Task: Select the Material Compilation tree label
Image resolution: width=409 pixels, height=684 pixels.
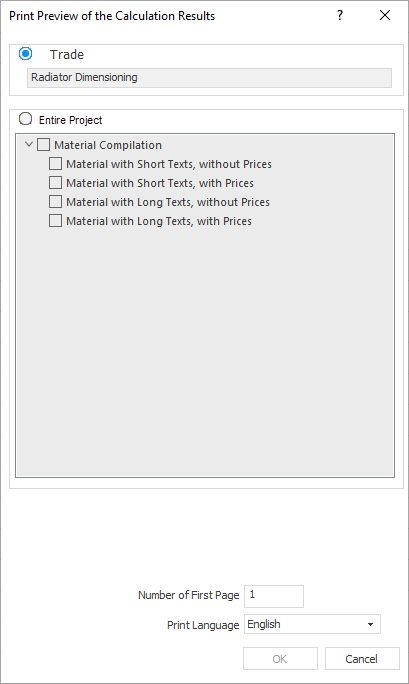Action: (108, 145)
